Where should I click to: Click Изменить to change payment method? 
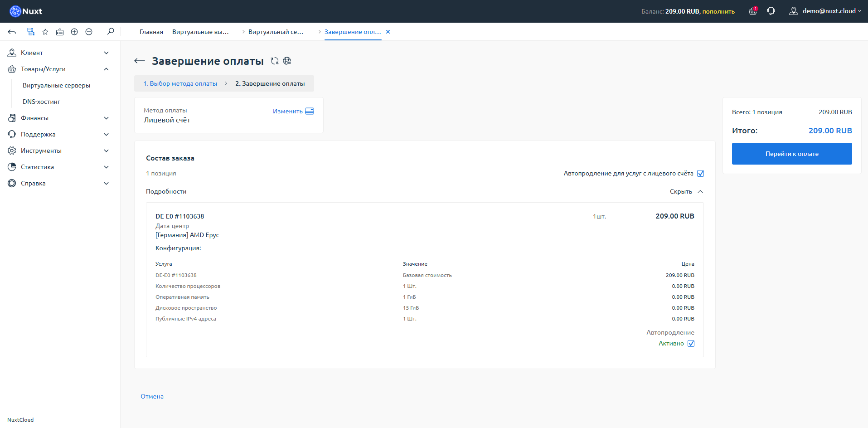tap(293, 111)
